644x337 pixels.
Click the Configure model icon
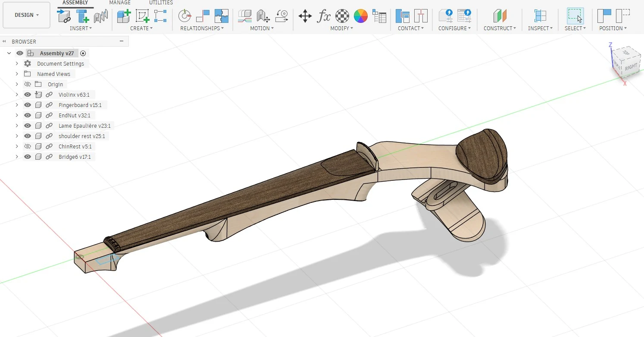[446, 16]
